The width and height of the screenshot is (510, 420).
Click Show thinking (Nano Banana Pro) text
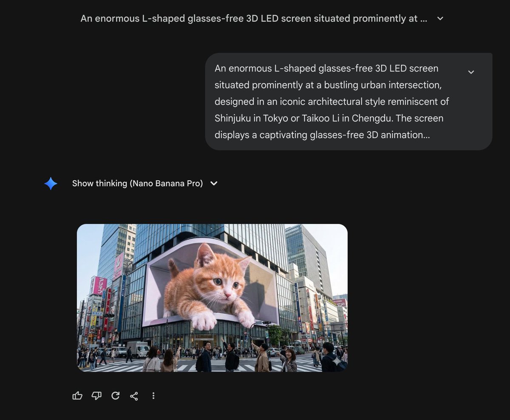click(x=137, y=183)
